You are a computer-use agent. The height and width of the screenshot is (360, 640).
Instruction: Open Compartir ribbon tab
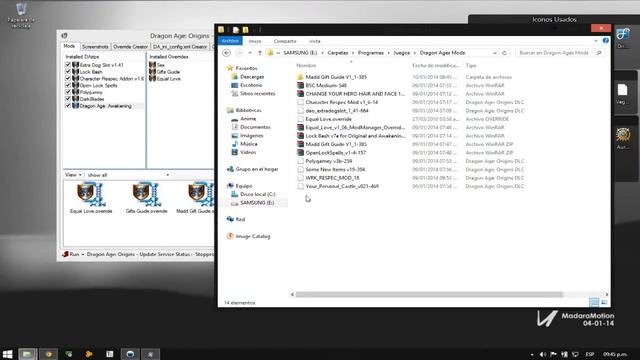point(285,41)
